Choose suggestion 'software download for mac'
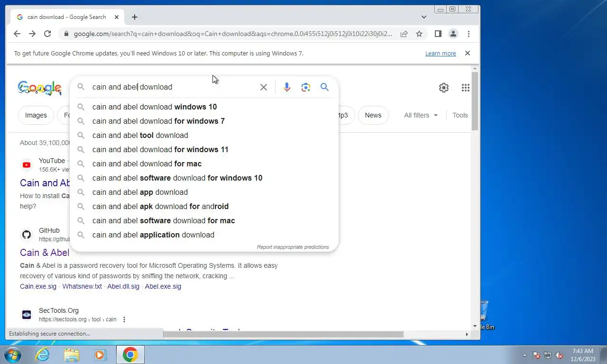 pyautogui.click(x=204, y=220)
